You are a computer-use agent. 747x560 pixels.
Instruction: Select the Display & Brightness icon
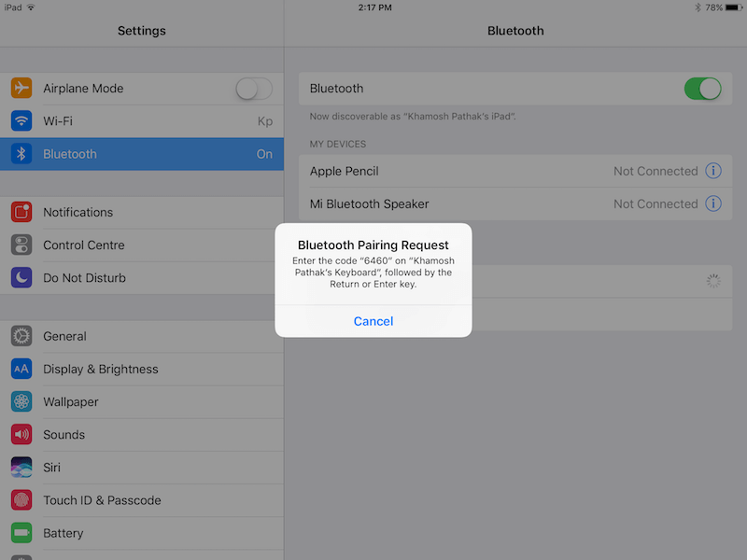21,369
